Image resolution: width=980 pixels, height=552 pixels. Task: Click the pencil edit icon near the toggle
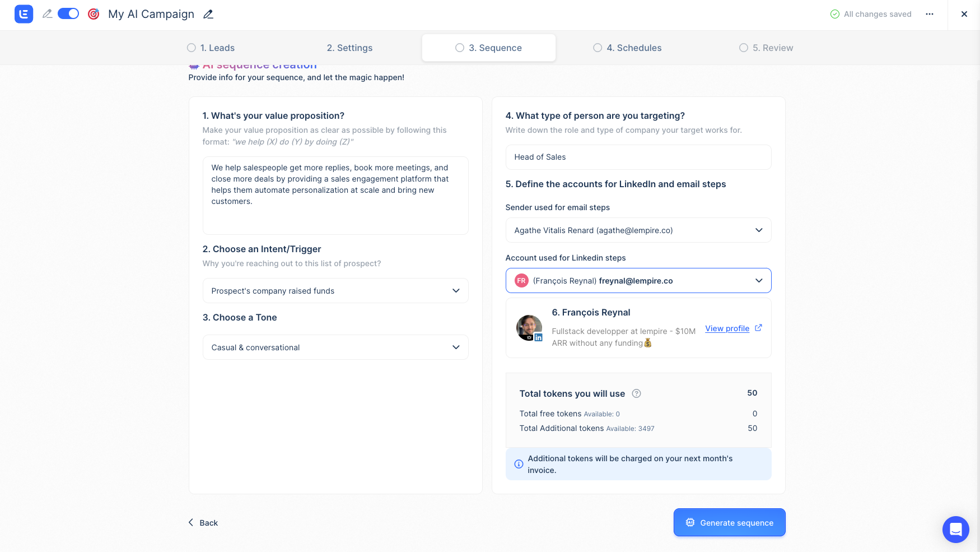(x=48, y=13)
